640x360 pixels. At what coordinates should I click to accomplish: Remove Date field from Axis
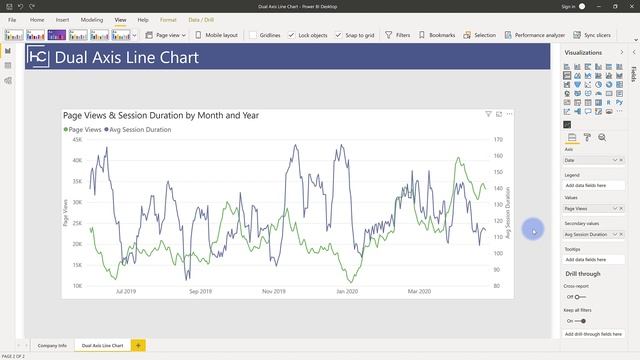(x=621, y=160)
